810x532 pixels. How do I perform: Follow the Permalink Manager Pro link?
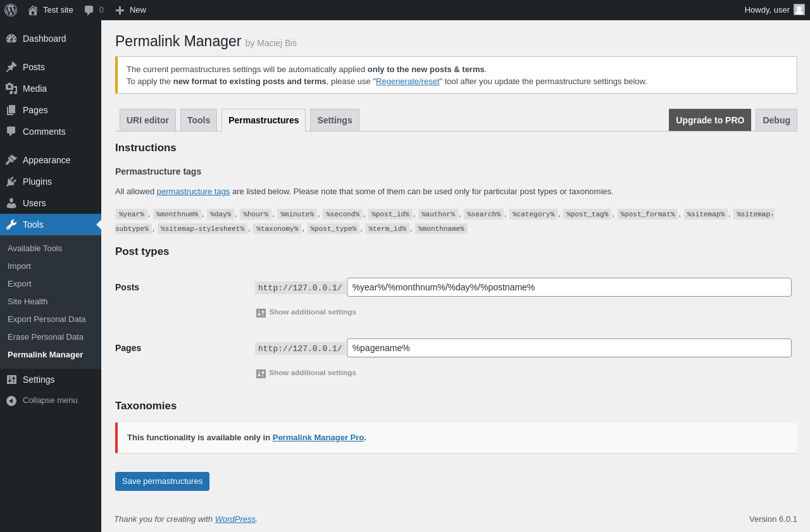point(318,438)
